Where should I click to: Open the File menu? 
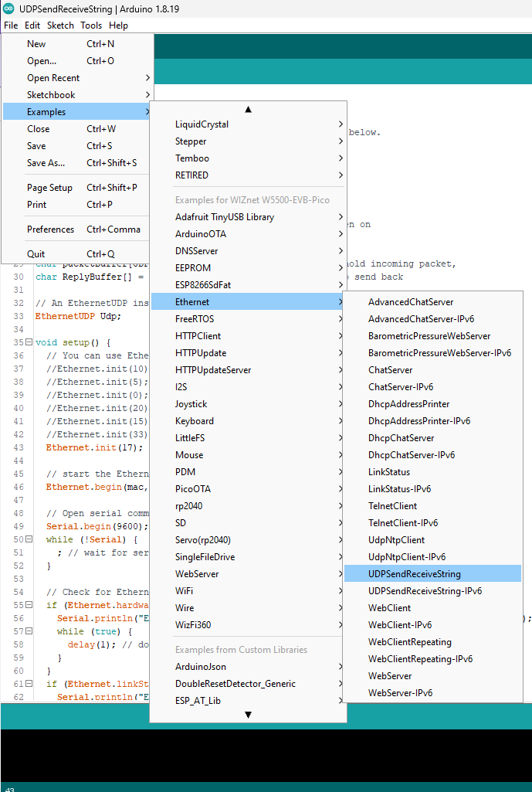point(11,25)
